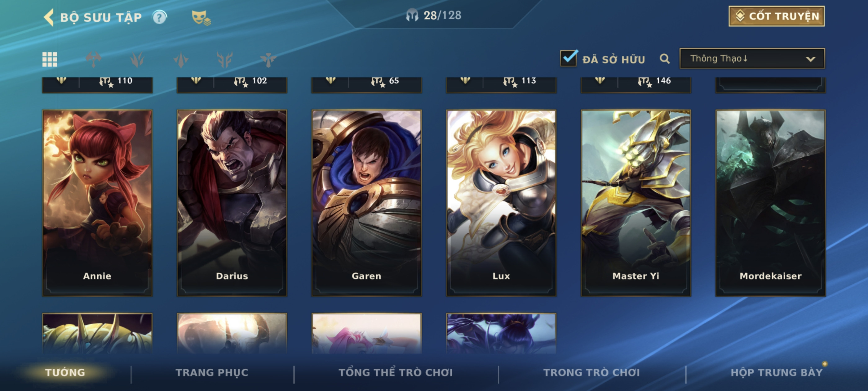Uncheck the Đã Sở Hữu checkbox
This screenshot has height=391, width=868.
coord(569,58)
